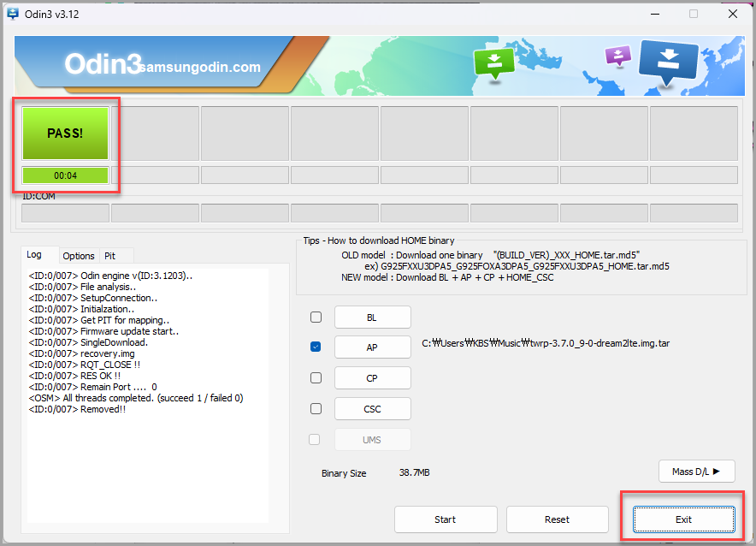Click the large blue download icon in banner
Screen dimensions: 756x546
tap(668, 62)
